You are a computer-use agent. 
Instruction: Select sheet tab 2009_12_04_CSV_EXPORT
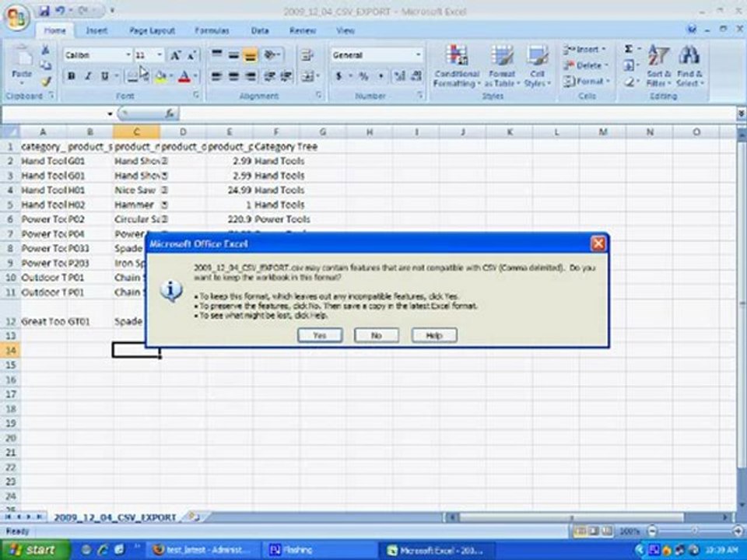point(115,517)
